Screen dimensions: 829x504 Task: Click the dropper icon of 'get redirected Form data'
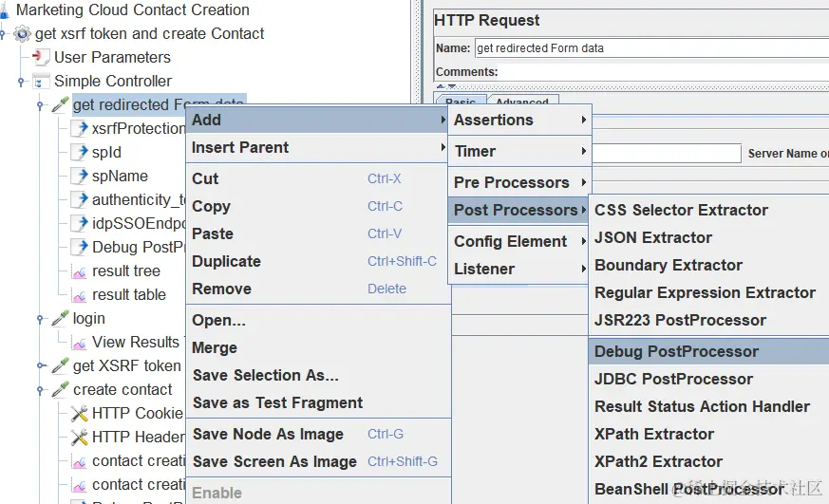pyautogui.click(x=60, y=104)
